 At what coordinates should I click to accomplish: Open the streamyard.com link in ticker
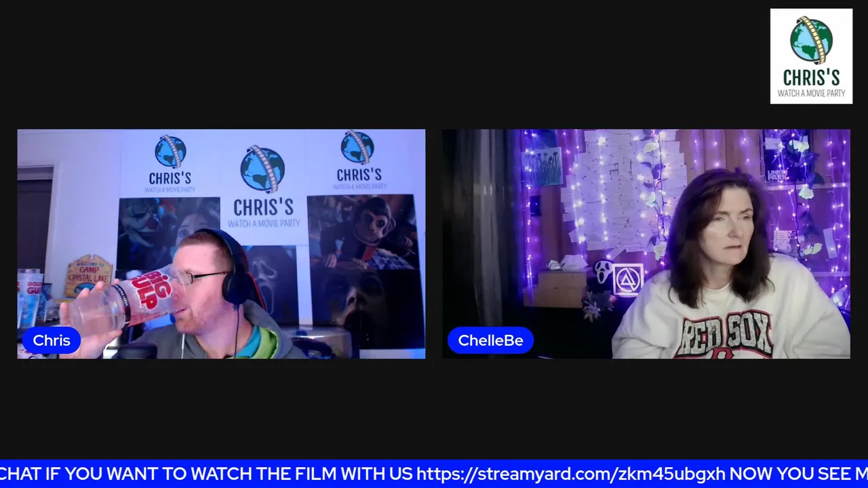tap(571, 474)
